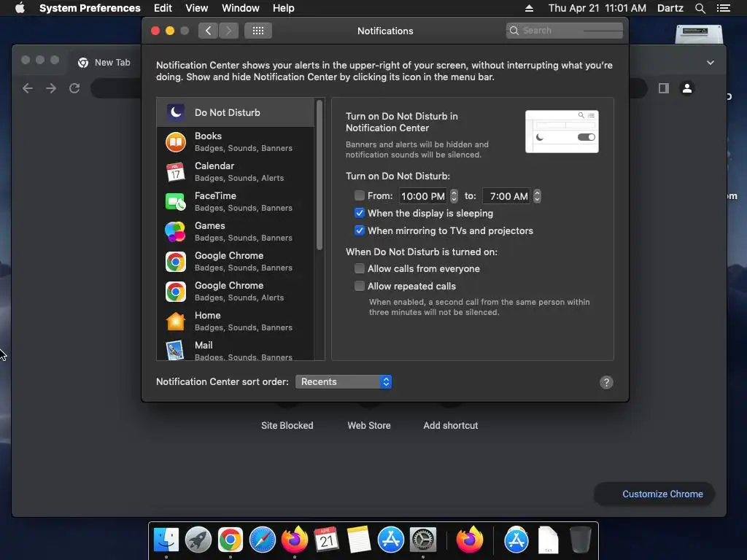Toggle the Do Not Disturb switch illustration
This screenshot has width=747, height=560.
coord(586,137)
